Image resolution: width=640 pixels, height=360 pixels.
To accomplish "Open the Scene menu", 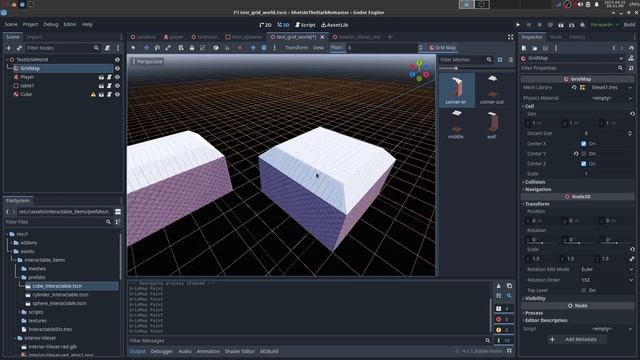I will tap(11, 24).
